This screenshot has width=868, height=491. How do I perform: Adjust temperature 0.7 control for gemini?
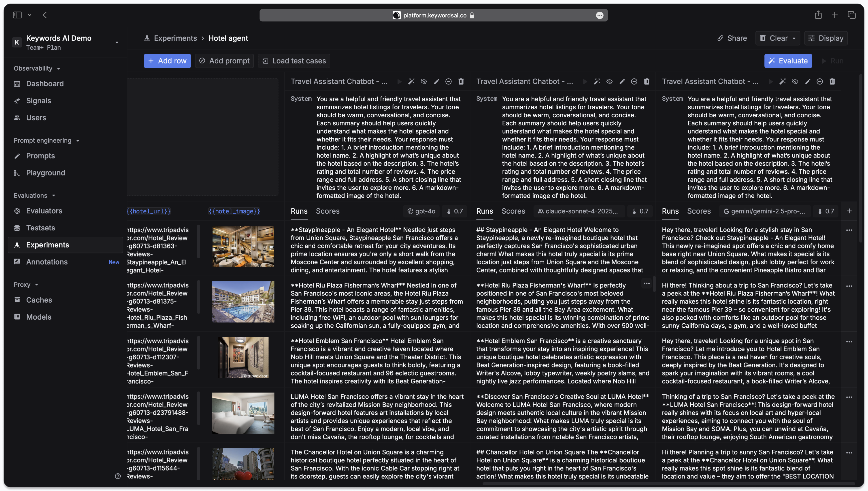point(825,211)
